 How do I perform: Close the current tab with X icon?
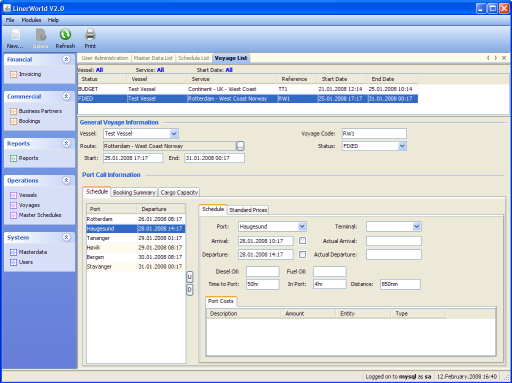pos(504,58)
